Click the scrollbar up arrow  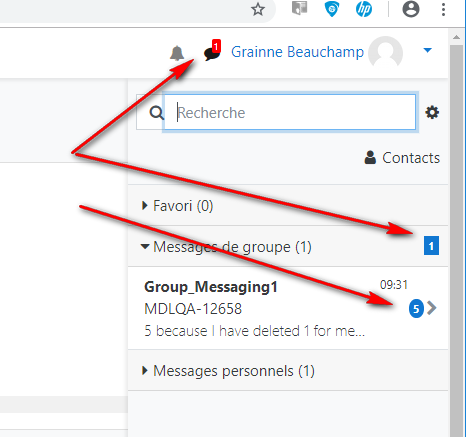point(456,37)
